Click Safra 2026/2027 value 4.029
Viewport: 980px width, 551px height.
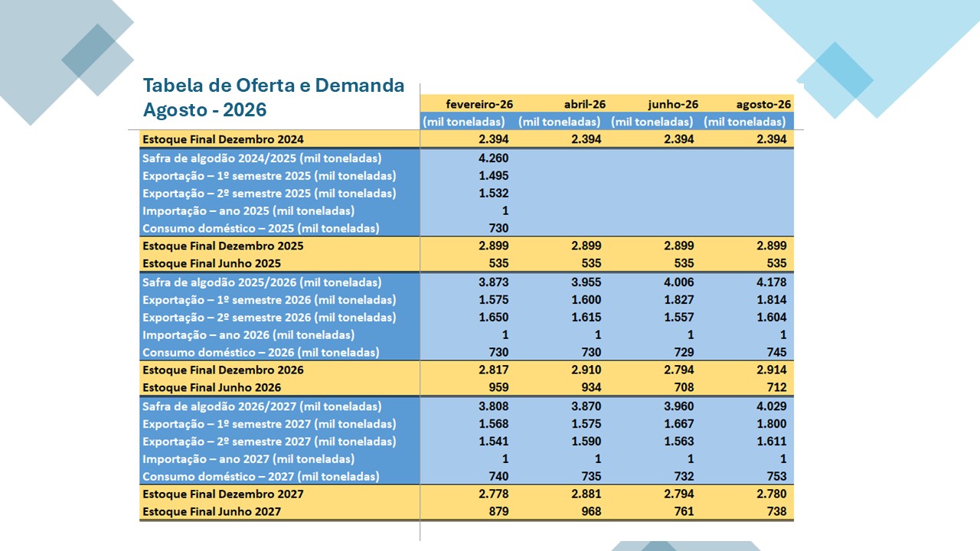(772, 406)
